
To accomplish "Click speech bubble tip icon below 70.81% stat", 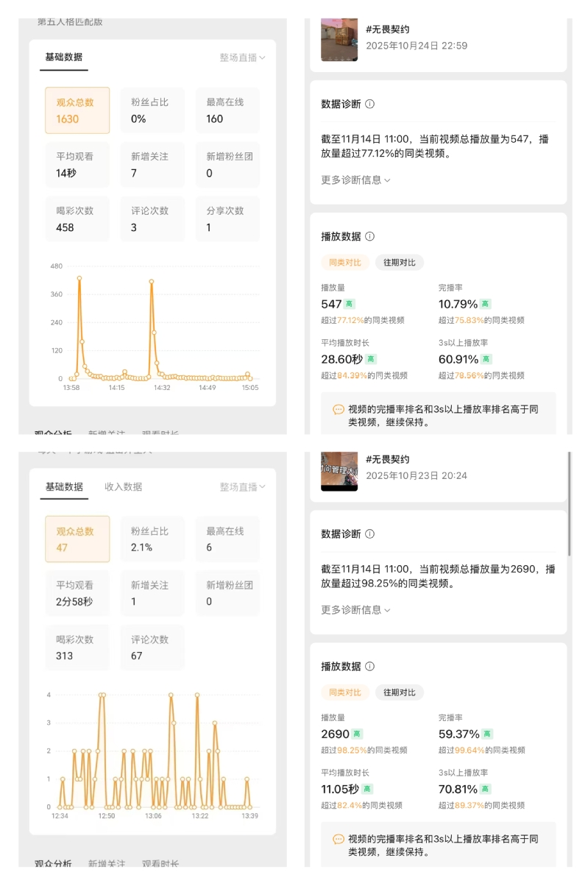I will (339, 840).
